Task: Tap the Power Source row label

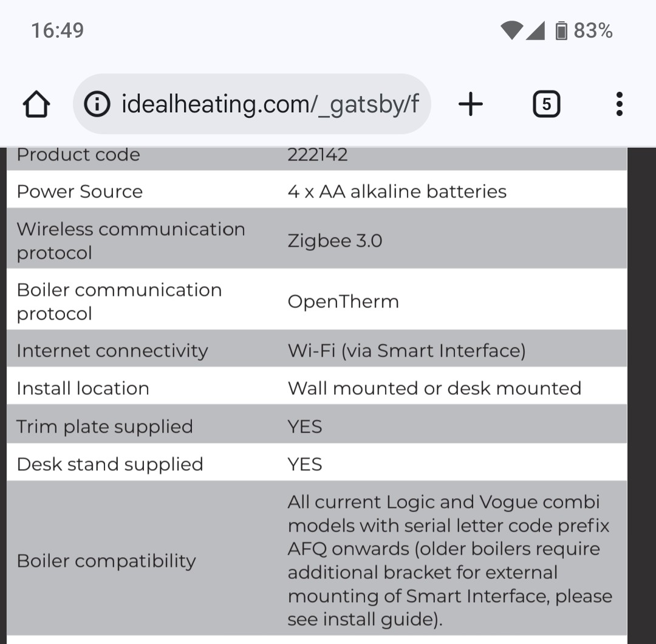Action: pyautogui.click(x=80, y=191)
